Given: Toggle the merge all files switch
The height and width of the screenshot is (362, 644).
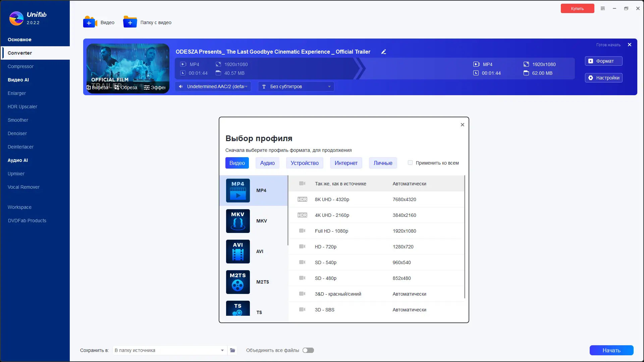Looking at the screenshot, I should tap(308, 350).
